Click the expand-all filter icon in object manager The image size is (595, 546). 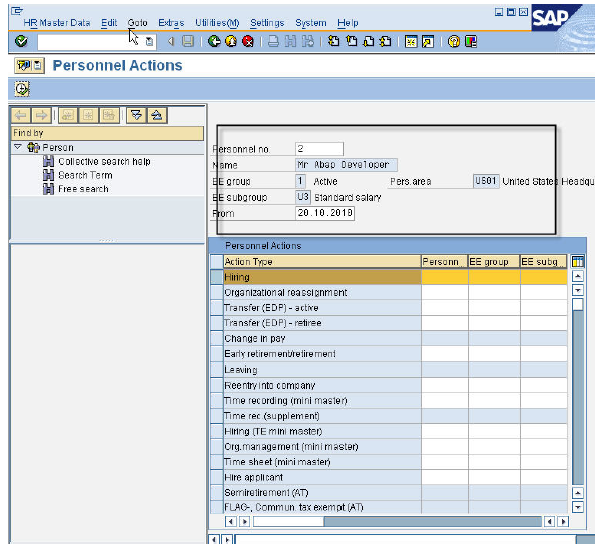point(137,115)
